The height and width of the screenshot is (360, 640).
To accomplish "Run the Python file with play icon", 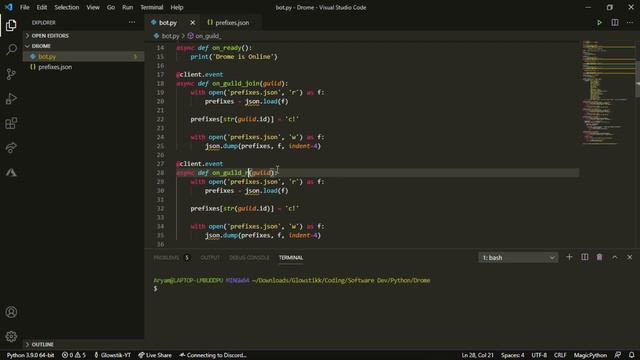I will pos(599,23).
